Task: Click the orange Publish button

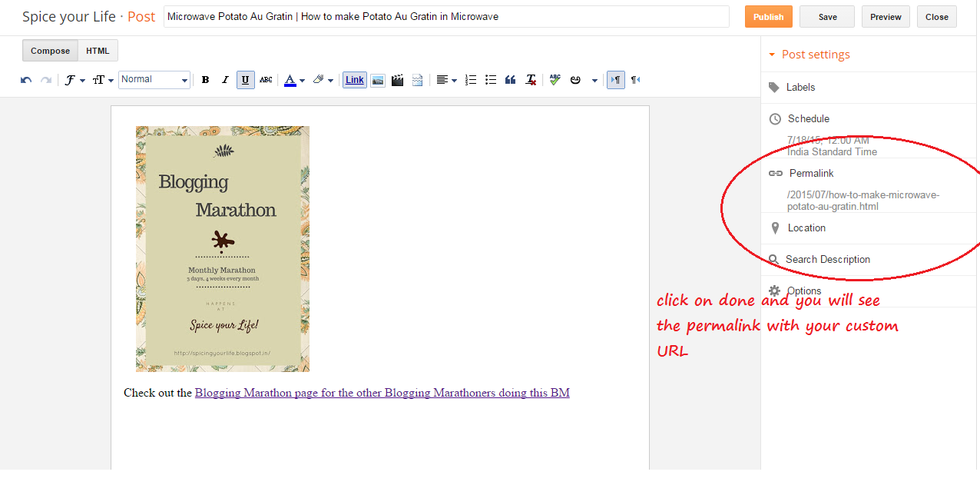Action: [768, 17]
